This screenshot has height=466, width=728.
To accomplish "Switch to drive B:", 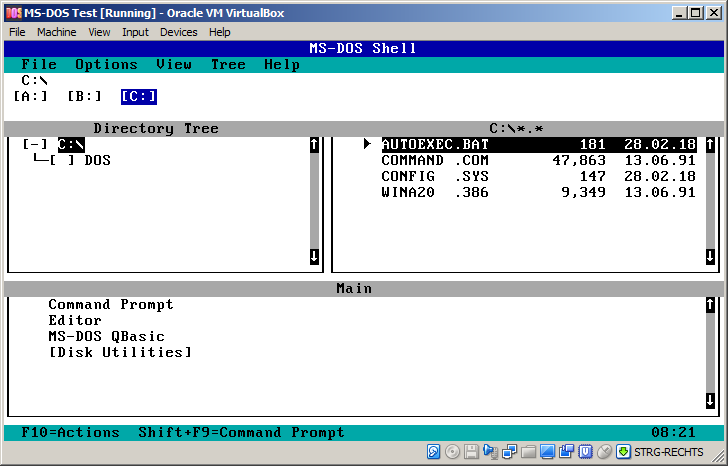I will click(x=84, y=97).
